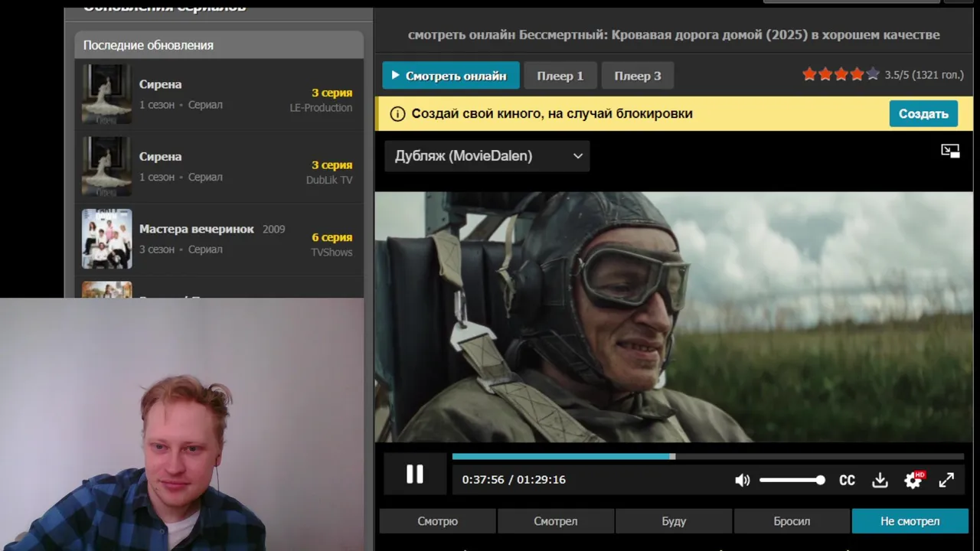The image size is (980, 551).
Task: Click the 0:37:56 / 01:29:16 time display
Action: [x=514, y=480]
